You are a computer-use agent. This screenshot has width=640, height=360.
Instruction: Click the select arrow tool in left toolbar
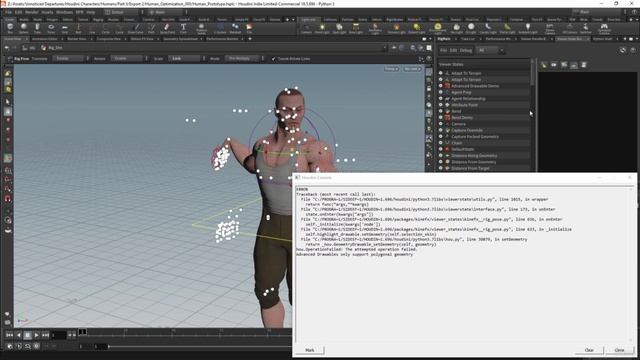(x=8, y=102)
